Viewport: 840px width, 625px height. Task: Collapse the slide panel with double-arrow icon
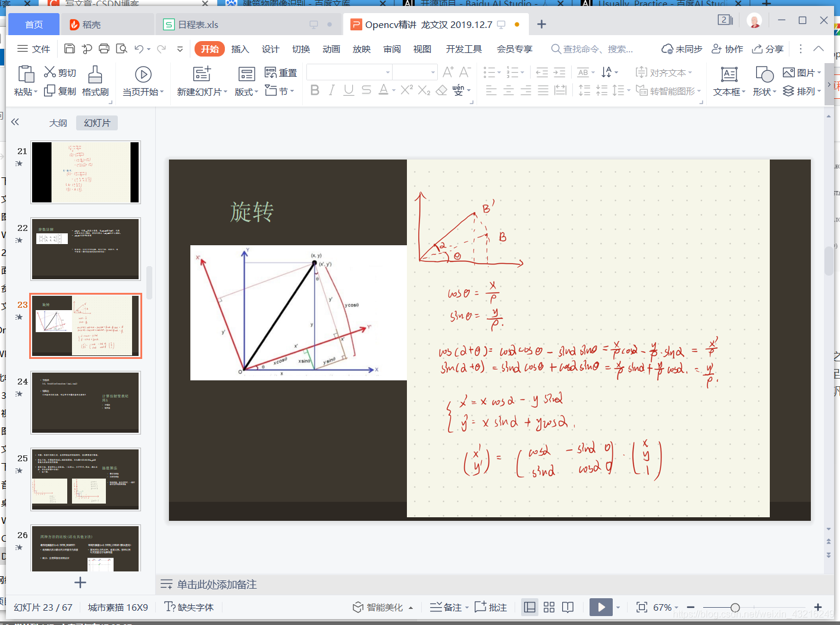point(15,122)
